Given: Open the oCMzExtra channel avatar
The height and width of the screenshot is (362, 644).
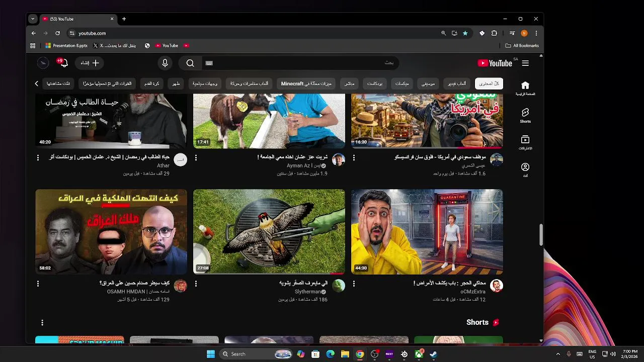Looking at the screenshot, I should (x=497, y=286).
